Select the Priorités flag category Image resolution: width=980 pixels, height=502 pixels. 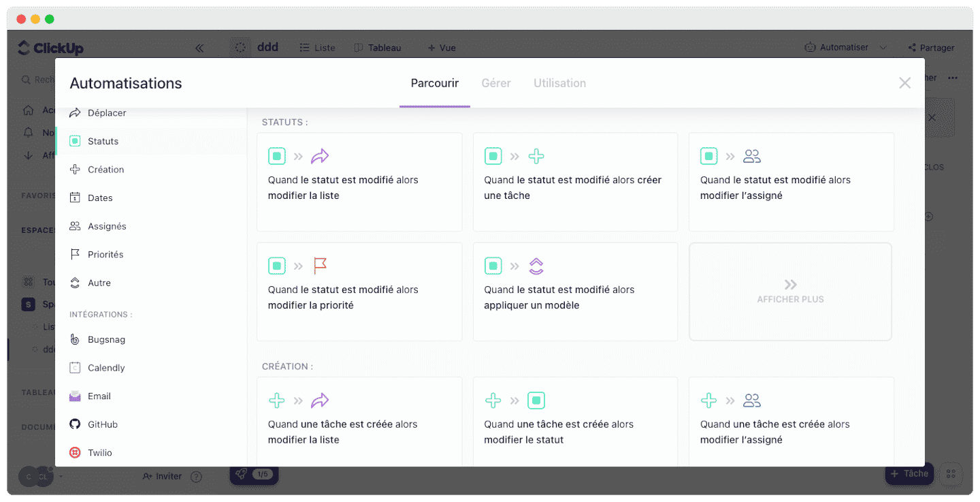click(151, 254)
